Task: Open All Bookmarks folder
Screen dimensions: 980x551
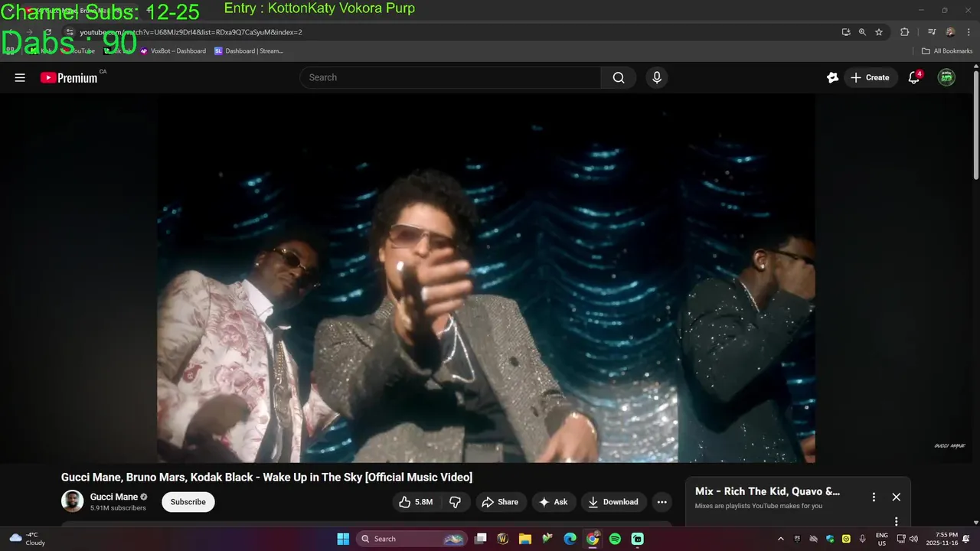Action: click(x=947, y=51)
